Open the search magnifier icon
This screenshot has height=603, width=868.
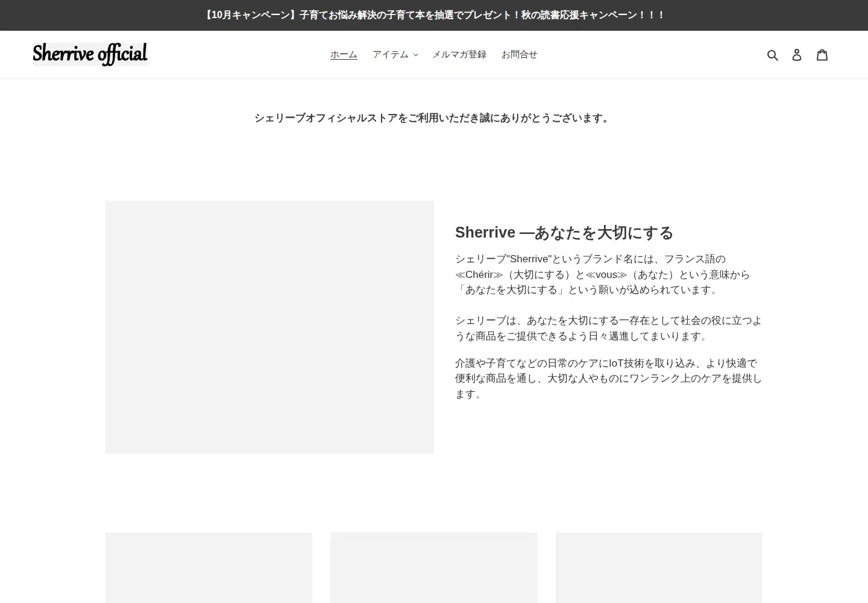(x=772, y=55)
